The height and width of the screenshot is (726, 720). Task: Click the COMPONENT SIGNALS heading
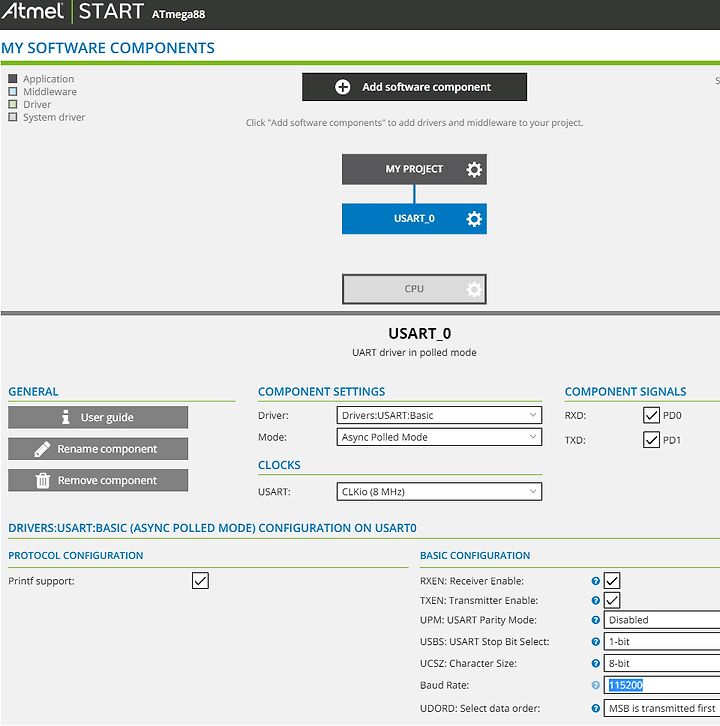(626, 392)
